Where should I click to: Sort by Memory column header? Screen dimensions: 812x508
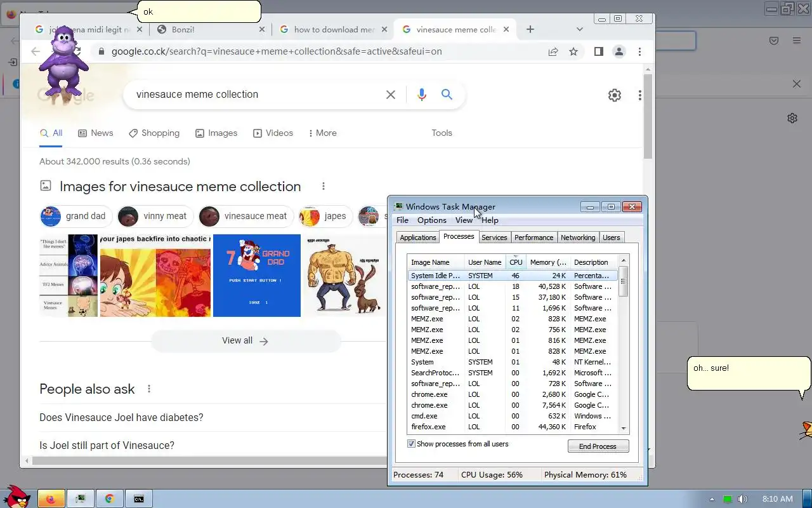(x=548, y=262)
